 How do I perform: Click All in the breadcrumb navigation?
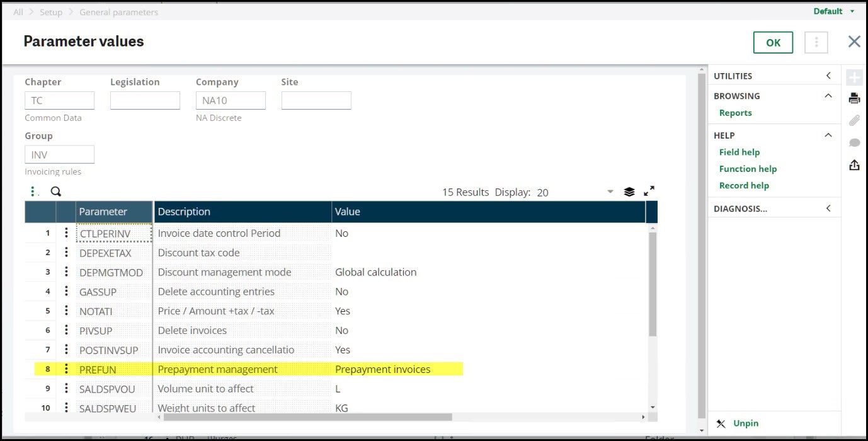pyautogui.click(x=18, y=11)
